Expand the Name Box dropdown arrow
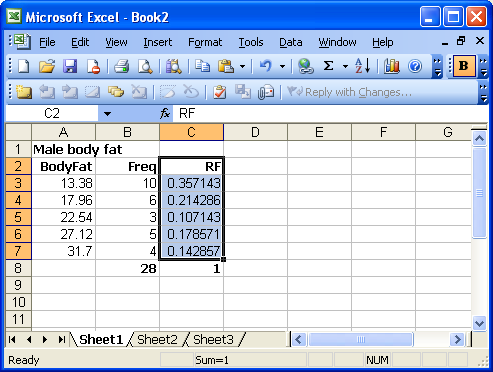This screenshot has height=372, width=493. point(107,114)
